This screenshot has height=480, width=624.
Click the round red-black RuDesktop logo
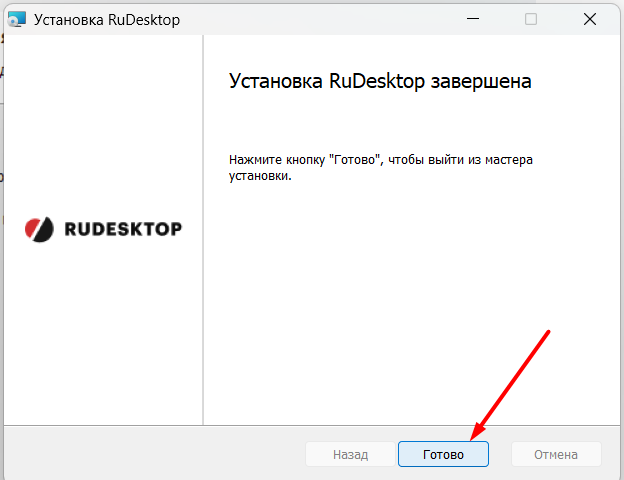[39, 229]
